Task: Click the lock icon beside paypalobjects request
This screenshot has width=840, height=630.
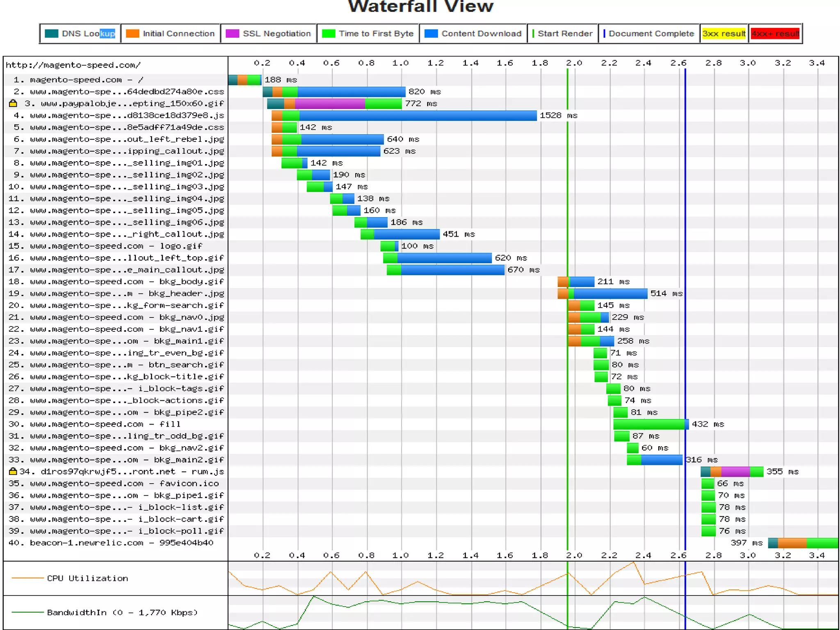Action: [x=13, y=103]
